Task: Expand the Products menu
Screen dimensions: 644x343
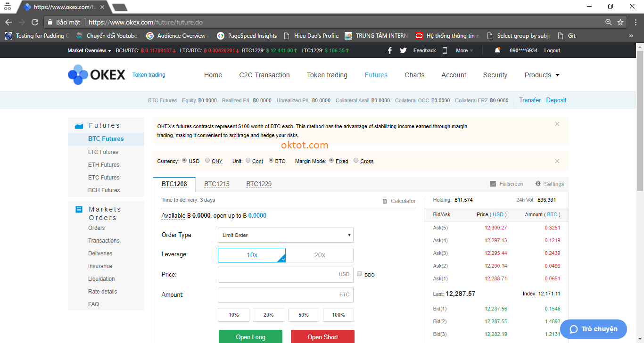Action: 542,75
